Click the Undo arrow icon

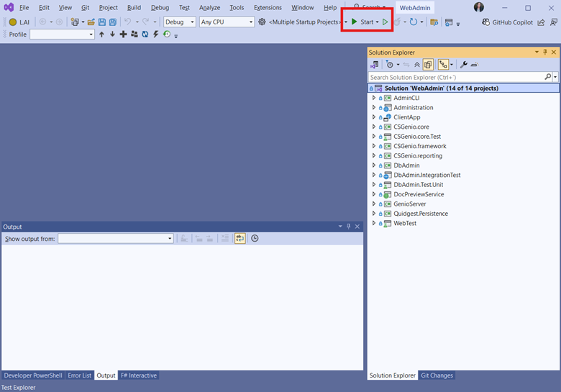coord(128,22)
